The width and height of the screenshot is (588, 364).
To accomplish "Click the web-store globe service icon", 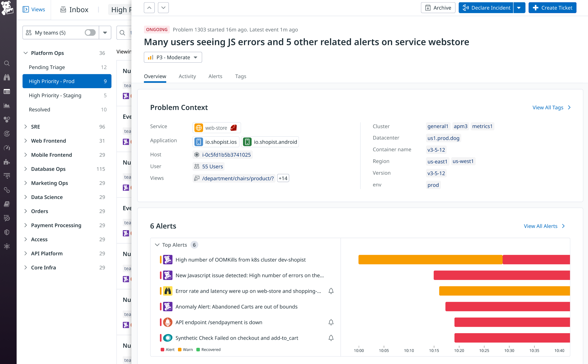I will tap(199, 128).
